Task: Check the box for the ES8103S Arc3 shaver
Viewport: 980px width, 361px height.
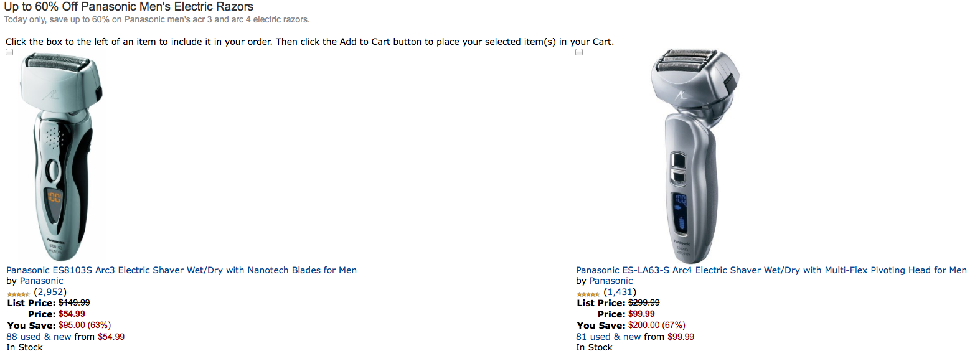Action: point(9,52)
